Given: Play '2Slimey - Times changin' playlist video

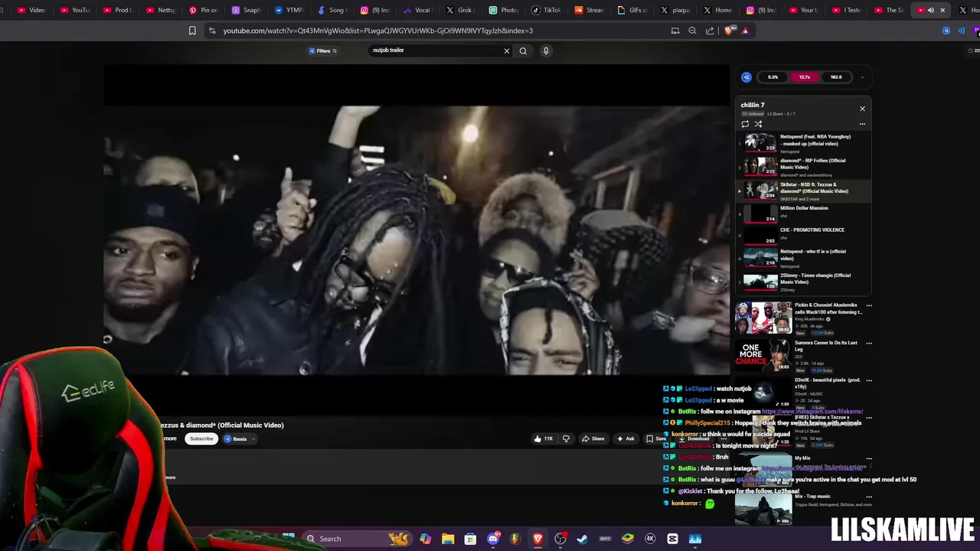Looking at the screenshot, I should [x=804, y=282].
